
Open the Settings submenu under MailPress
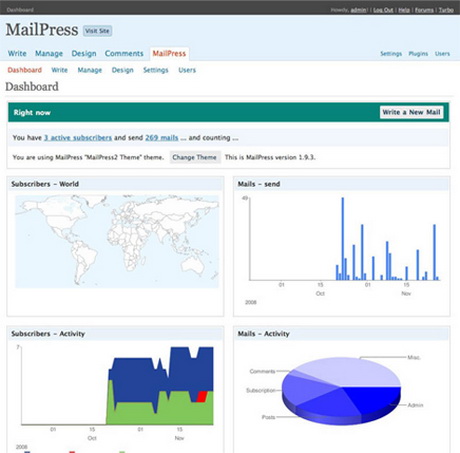[x=156, y=70]
